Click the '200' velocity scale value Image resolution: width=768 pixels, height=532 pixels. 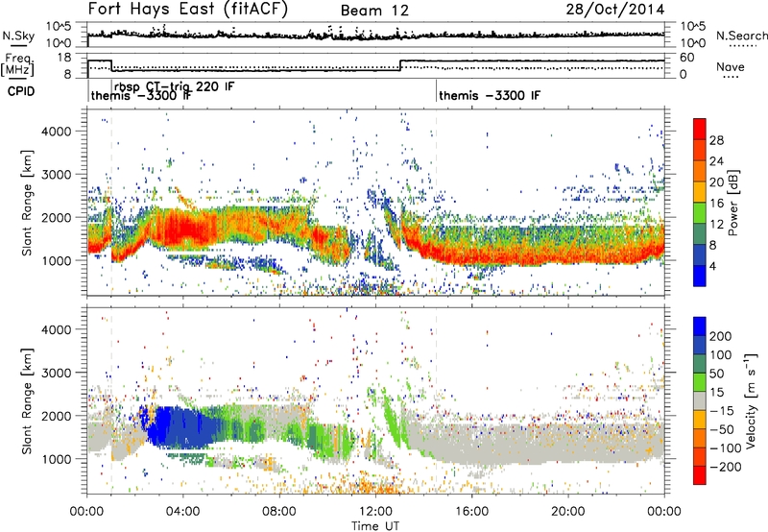(x=721, y=336)
